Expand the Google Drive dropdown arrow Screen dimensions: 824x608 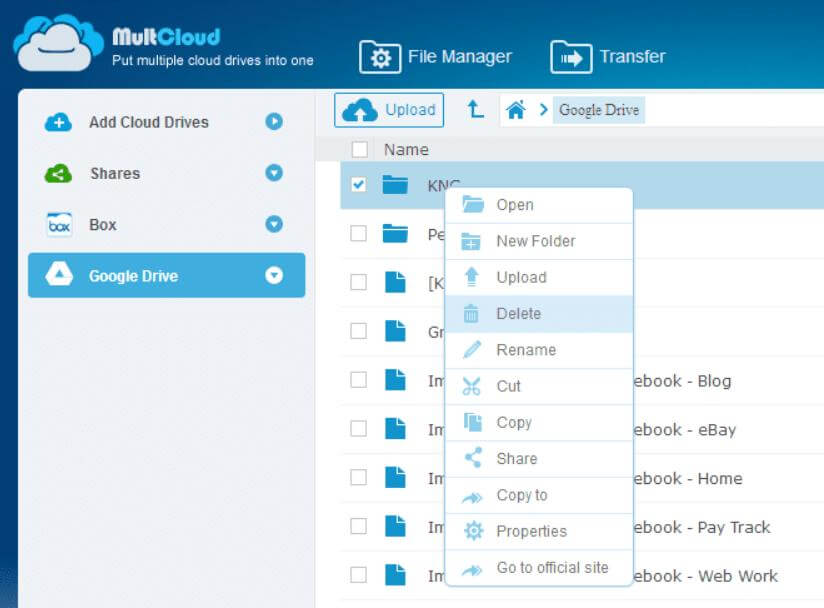274,275
